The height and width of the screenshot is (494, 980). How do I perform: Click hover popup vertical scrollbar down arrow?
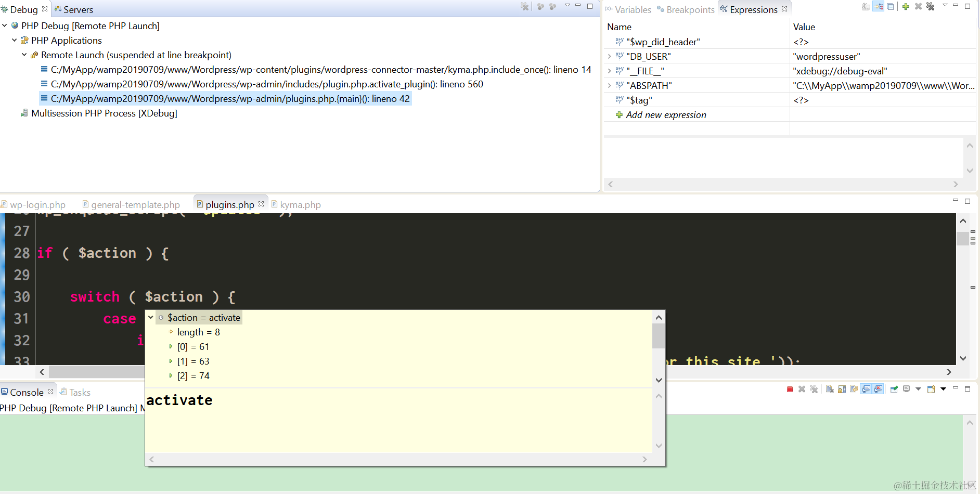click(x=659, y=380)
